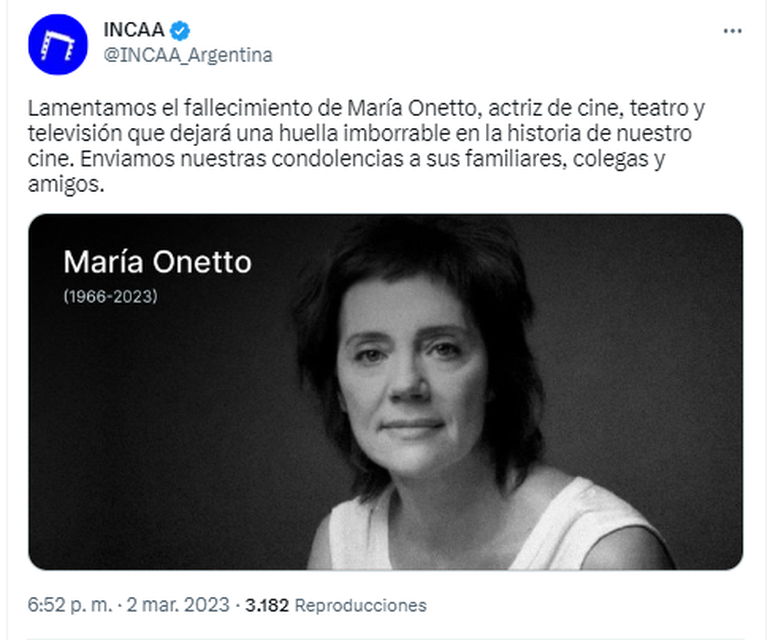
Task: Click the word Lamentamos in the tweet
Action: (x=85, y=108)
